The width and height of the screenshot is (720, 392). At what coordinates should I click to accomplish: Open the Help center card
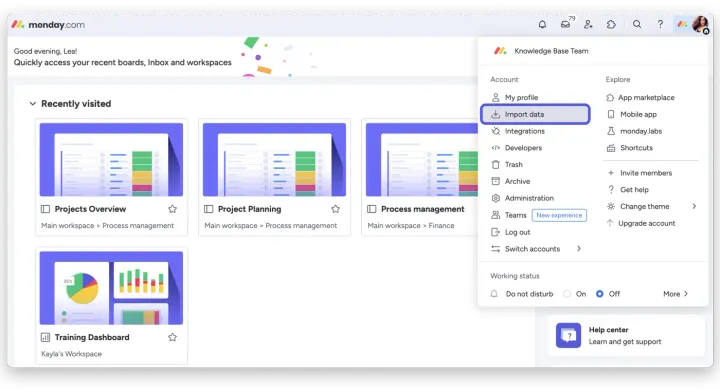(626, 336)
